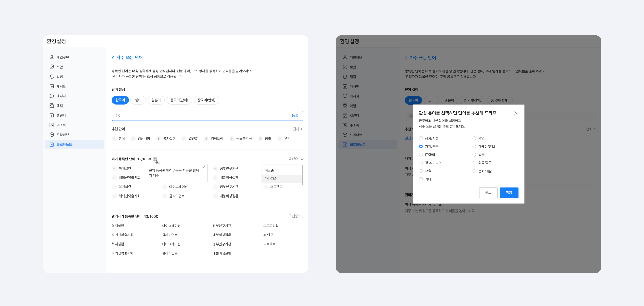
Task: Close the word-count tooltip popup
Action: tap(204, 167)
